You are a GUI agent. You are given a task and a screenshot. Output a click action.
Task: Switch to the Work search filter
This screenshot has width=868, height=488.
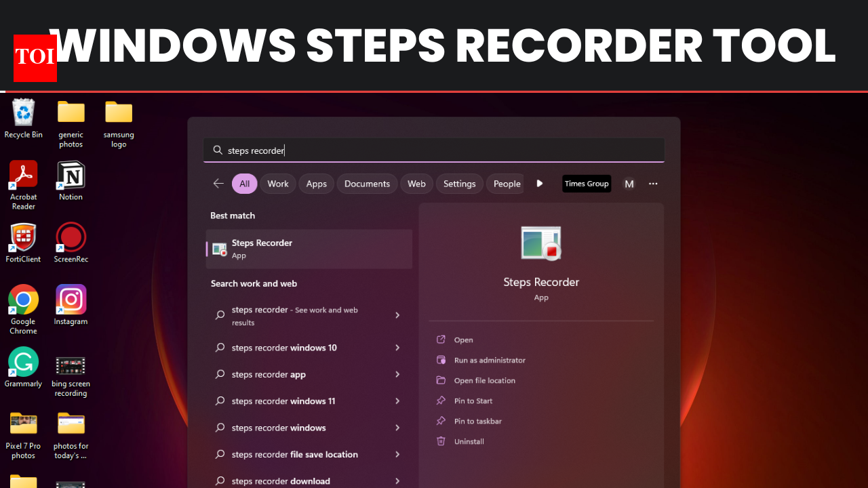click(278, 184)
